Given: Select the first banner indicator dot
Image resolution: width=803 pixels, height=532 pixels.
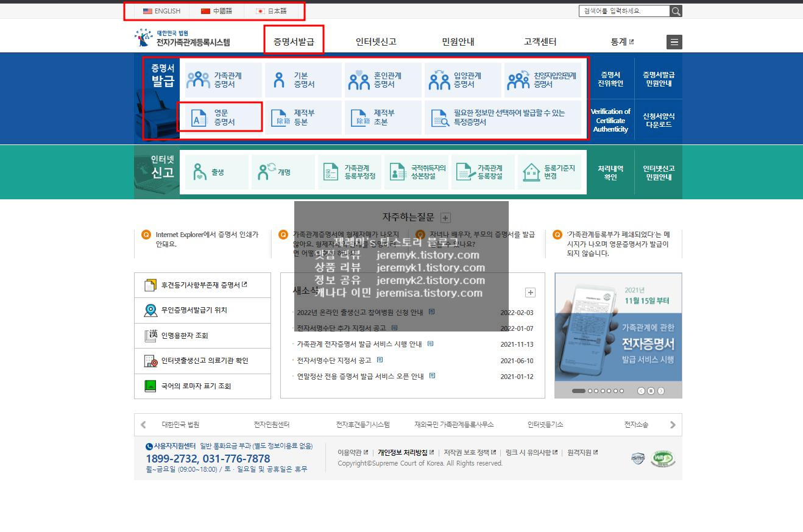Looking at the screenshot, I should (579, 391).
